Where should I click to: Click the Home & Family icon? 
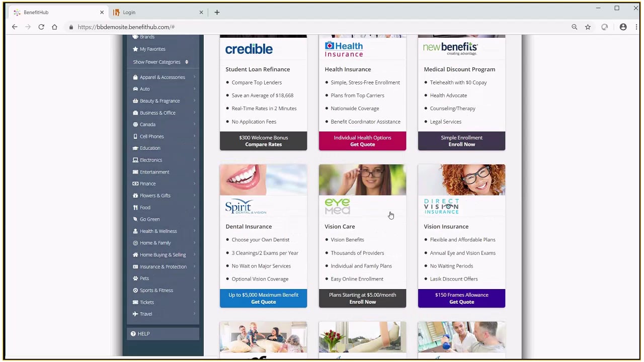(x=135, y=243)
